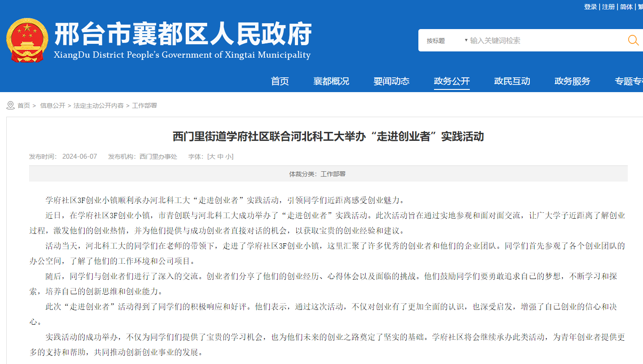Open 法定主动公开内容 breadcrumb link

point(98,106)
